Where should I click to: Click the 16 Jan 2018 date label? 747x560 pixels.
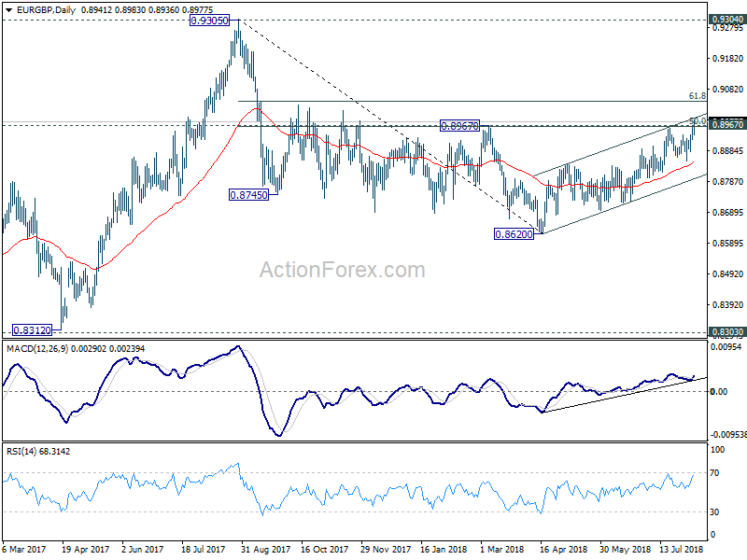coord(444,549)
